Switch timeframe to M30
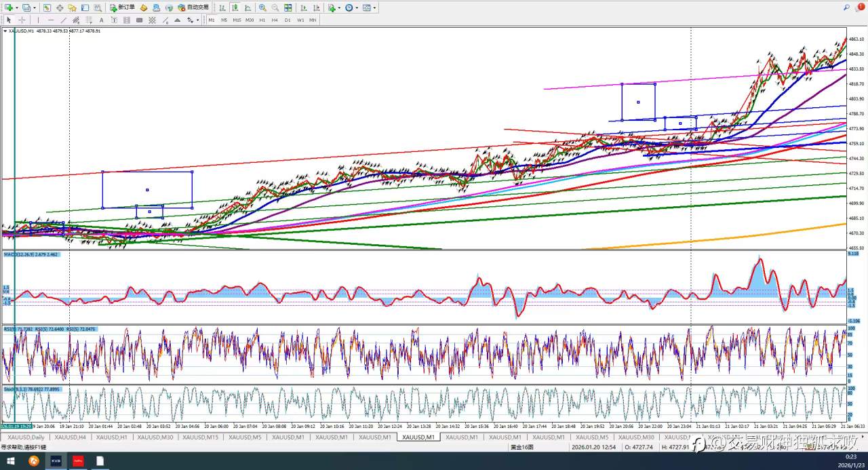868x470 pixels. tap(250, 20)
